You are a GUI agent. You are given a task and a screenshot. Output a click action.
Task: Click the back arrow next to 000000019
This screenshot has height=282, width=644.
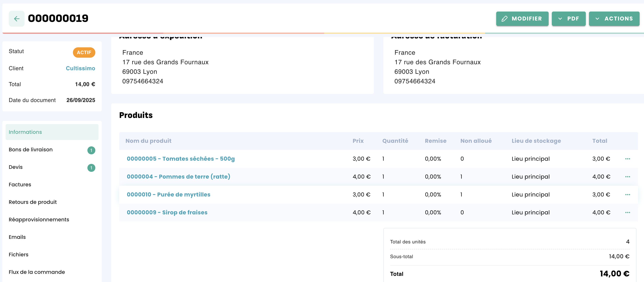tap(16, 18)
